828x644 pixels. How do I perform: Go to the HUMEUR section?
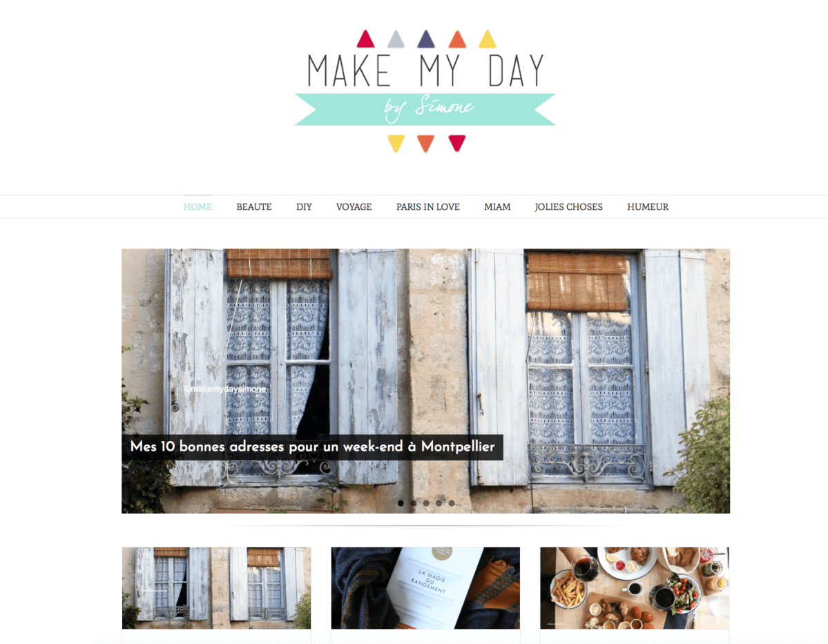(647, 207)
